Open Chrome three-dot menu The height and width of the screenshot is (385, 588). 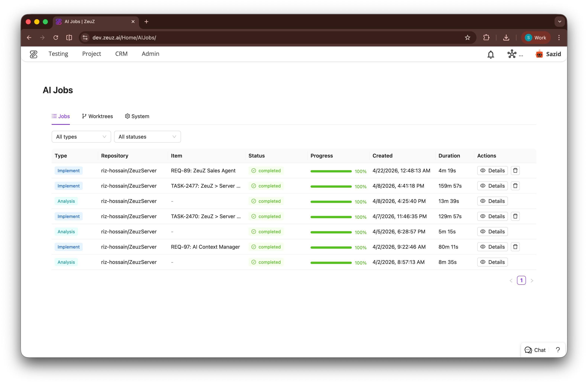[559, 38]
